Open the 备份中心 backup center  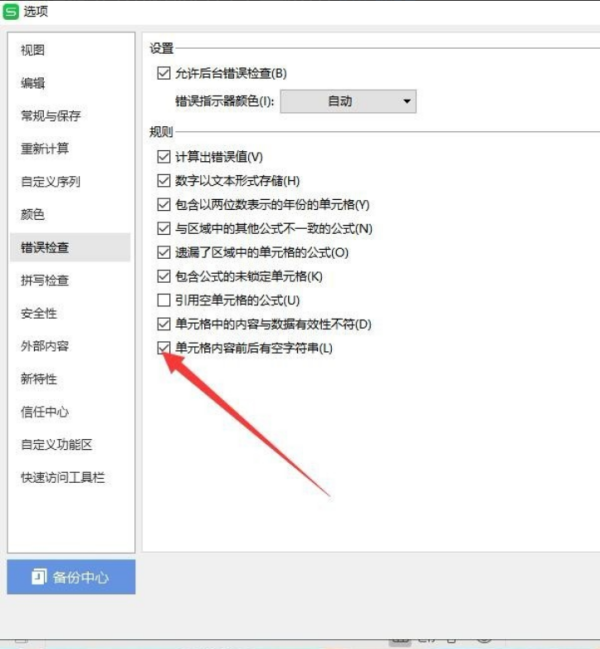[71, 577]
